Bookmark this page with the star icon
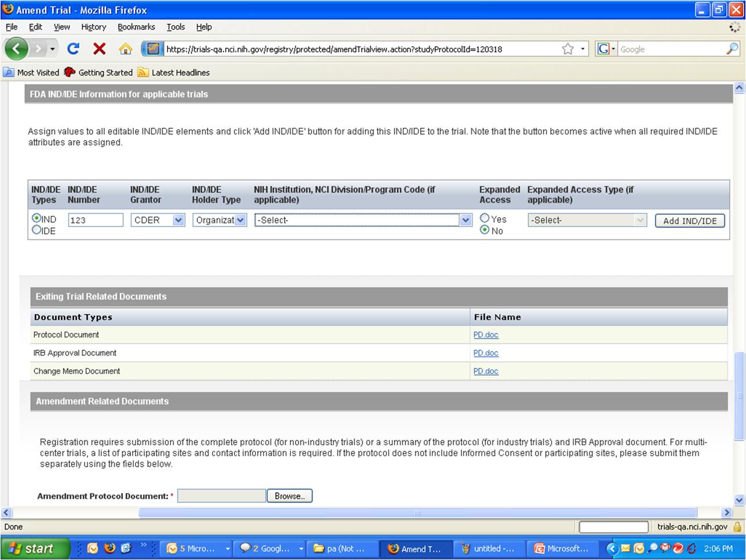 point(568,49)
